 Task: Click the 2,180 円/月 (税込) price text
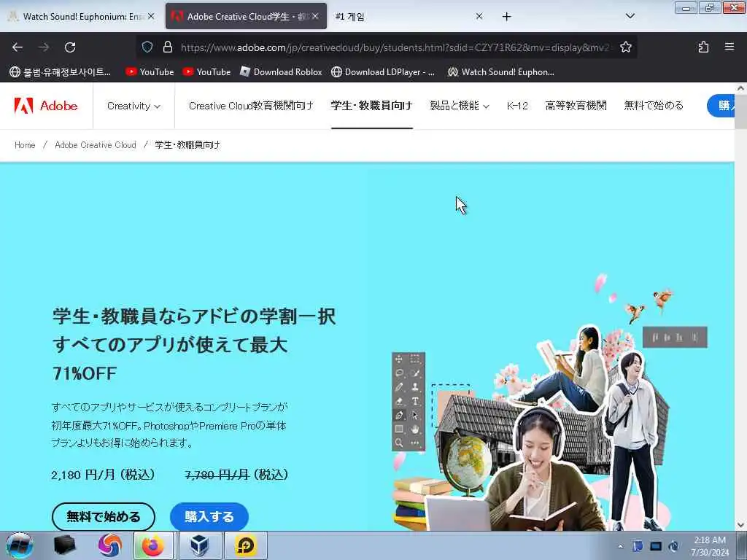[104, 475]
